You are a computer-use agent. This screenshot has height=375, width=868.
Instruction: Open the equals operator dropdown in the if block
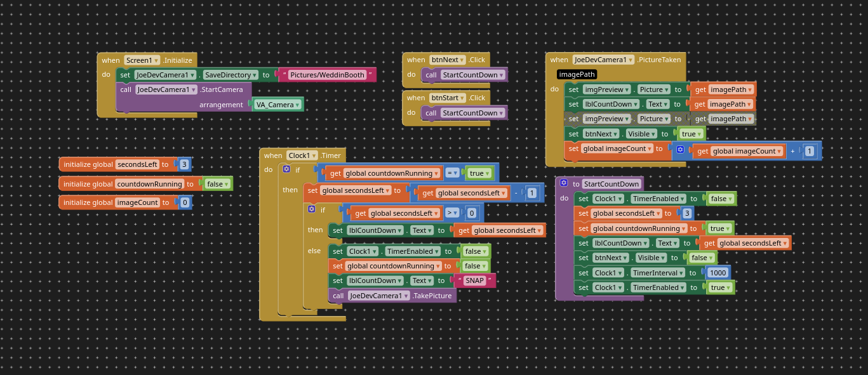pyautogui.click(x=452, y=173)
